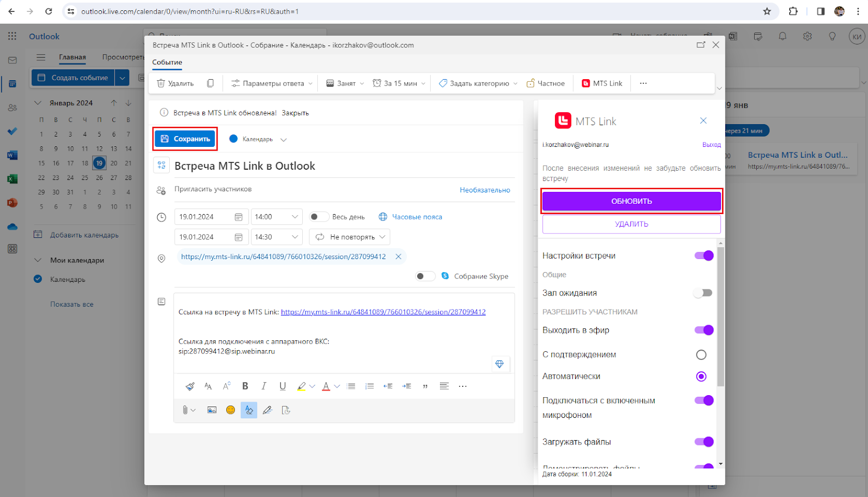Toggle Календарь checkbox under Мои календари

click(38, 279)
